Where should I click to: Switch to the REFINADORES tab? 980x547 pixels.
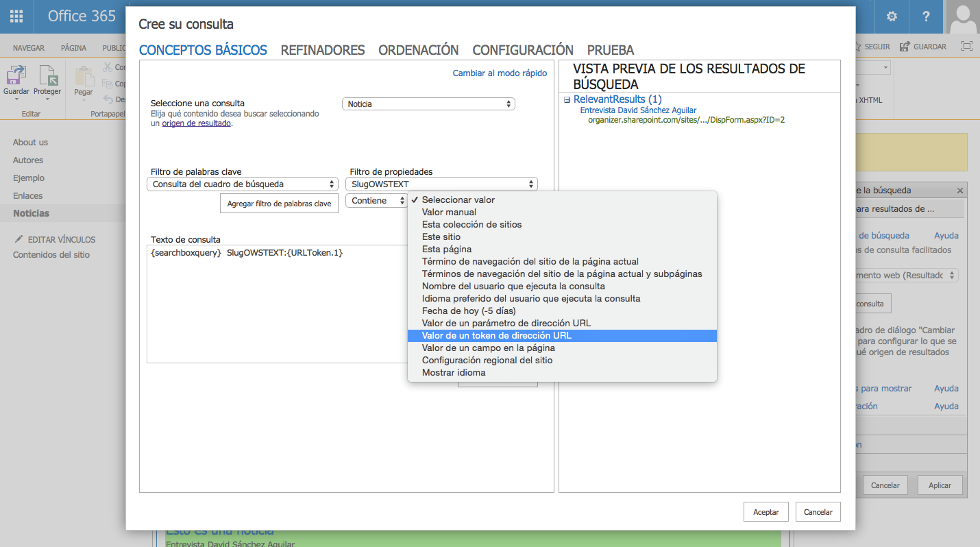pos(322,50)
